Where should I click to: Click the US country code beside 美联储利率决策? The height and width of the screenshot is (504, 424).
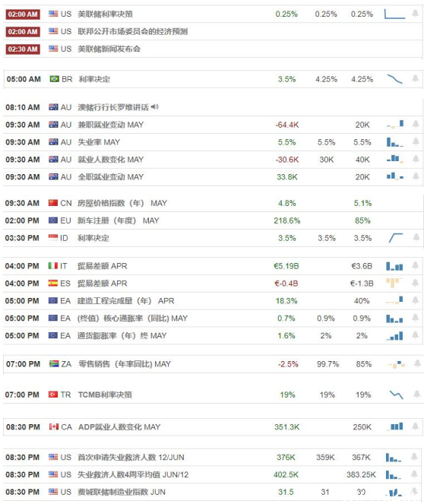[x=66, y=14]
